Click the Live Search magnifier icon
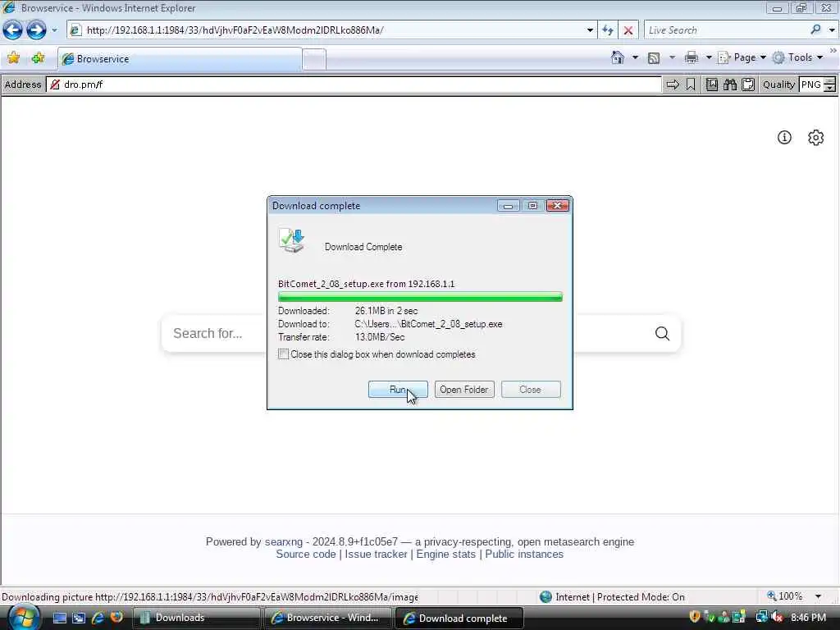This screenshot has height=630, width=840. point(815,30)
